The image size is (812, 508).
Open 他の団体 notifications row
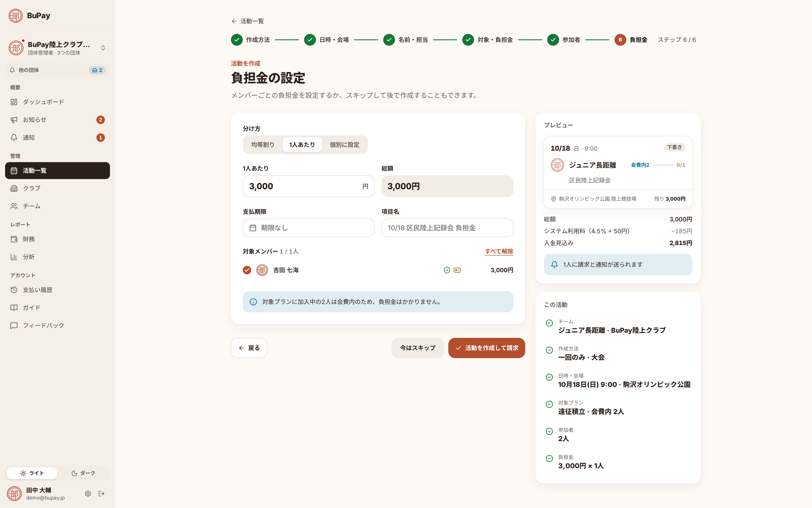pyautogui.click(x=57, y=70)
